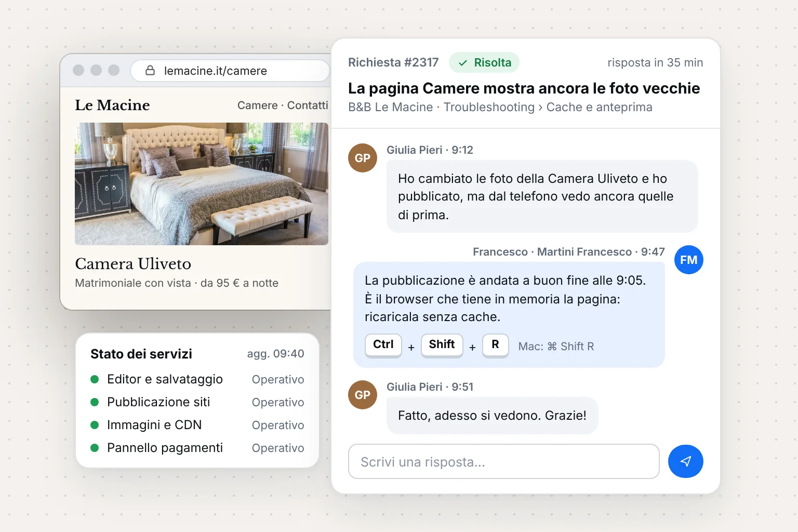Click the lemacine.it/camere address bar
This screenshot has height=532, width=798.
pos(230,71)
